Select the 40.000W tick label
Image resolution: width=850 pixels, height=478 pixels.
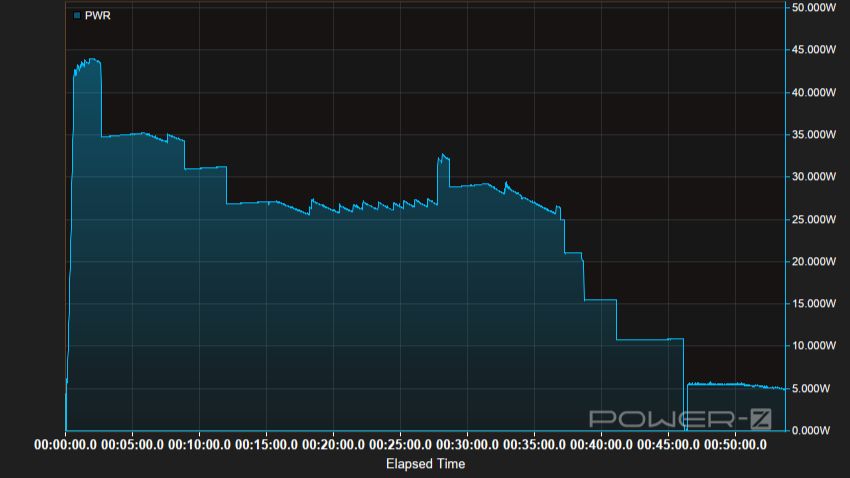pyautogui.click(x=813, y=92)
